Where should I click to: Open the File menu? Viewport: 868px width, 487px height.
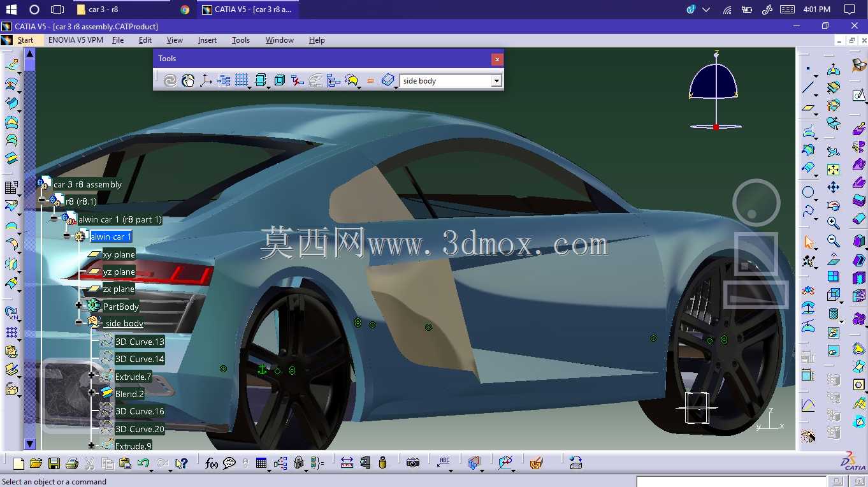coord(118,40)
